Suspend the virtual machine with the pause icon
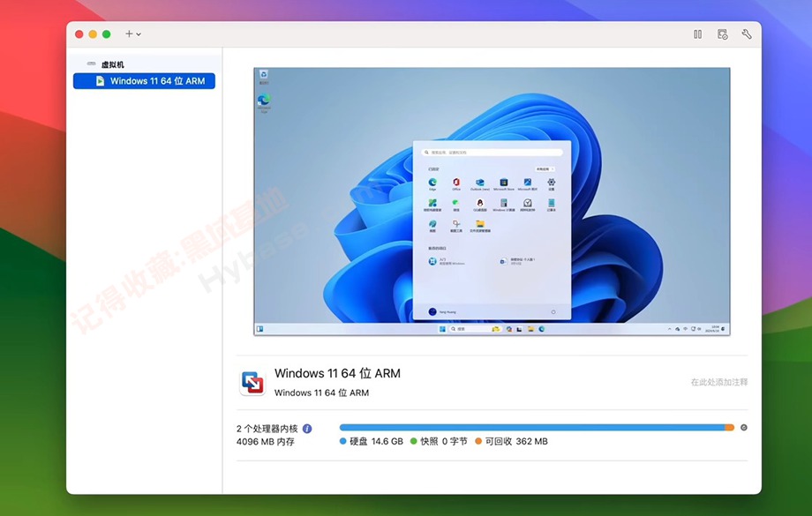 click(697, 34)
